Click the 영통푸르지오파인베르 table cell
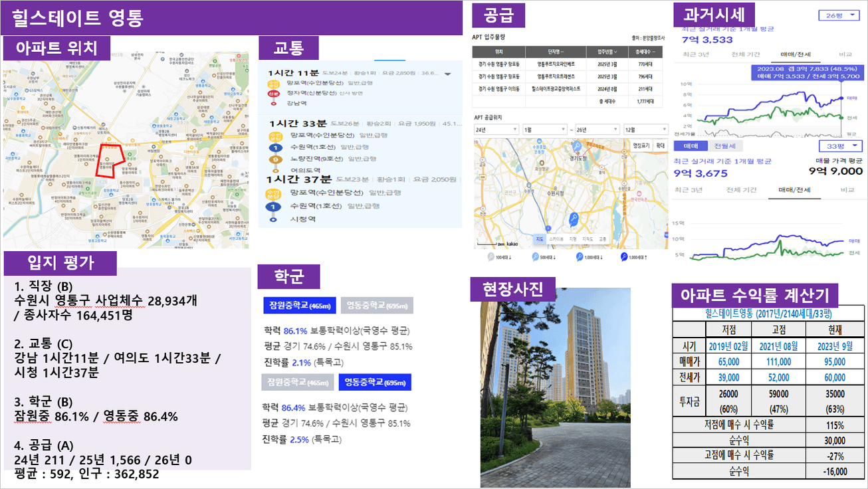Image resolution: width=868 pixels, height=489 pixels. click(x=556, y=65)
